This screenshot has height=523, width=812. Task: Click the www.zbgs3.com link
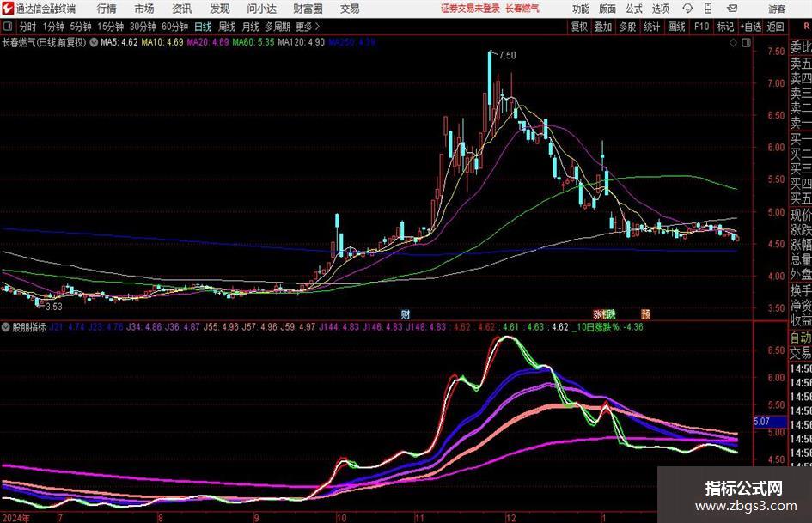coord(746,505)
